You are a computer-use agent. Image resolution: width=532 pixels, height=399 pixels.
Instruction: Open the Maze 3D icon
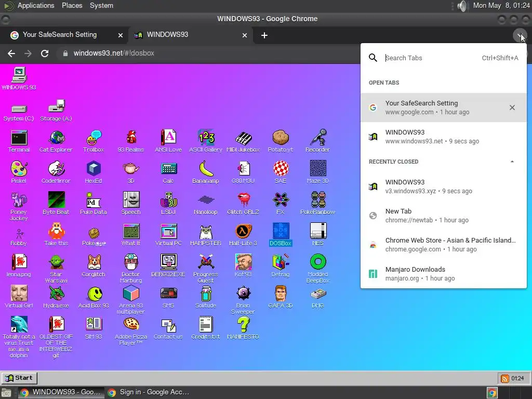(x=318, y=172)
